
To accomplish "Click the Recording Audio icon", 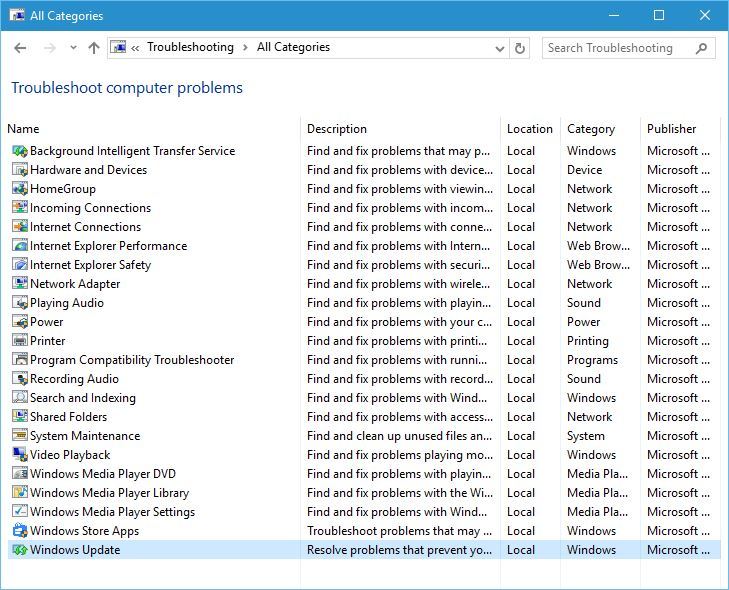I will pos(20,379).
